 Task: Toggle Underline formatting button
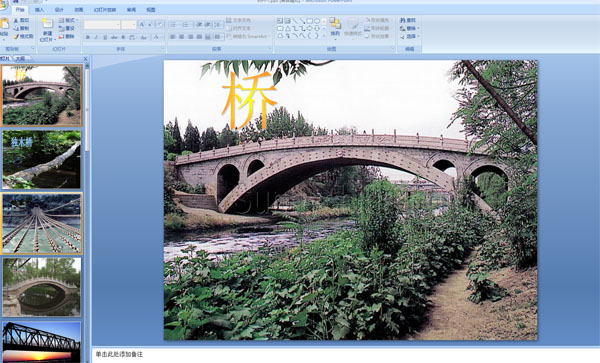click(x=105, y=37)
